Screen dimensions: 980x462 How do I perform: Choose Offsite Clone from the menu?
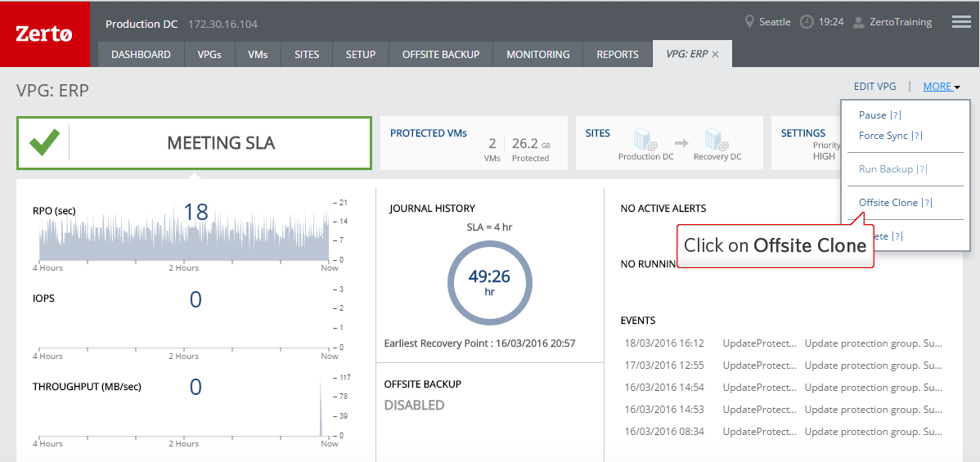(888, 203)
